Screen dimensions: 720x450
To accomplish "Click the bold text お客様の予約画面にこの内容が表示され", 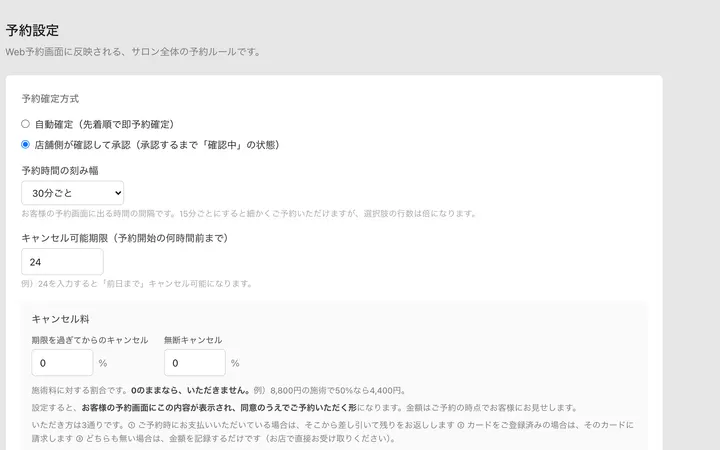I will (x=219, y=407).
